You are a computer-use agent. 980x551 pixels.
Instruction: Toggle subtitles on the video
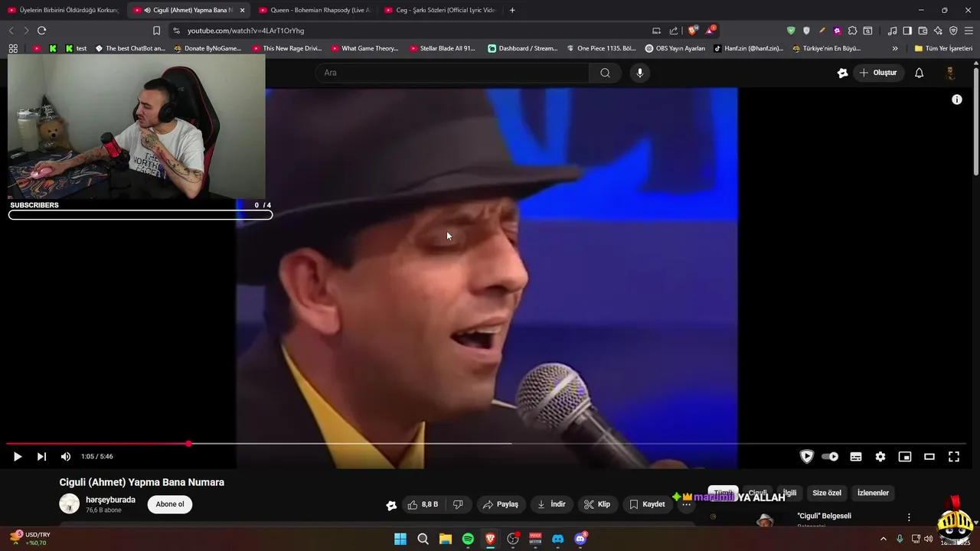click(856, 457)
